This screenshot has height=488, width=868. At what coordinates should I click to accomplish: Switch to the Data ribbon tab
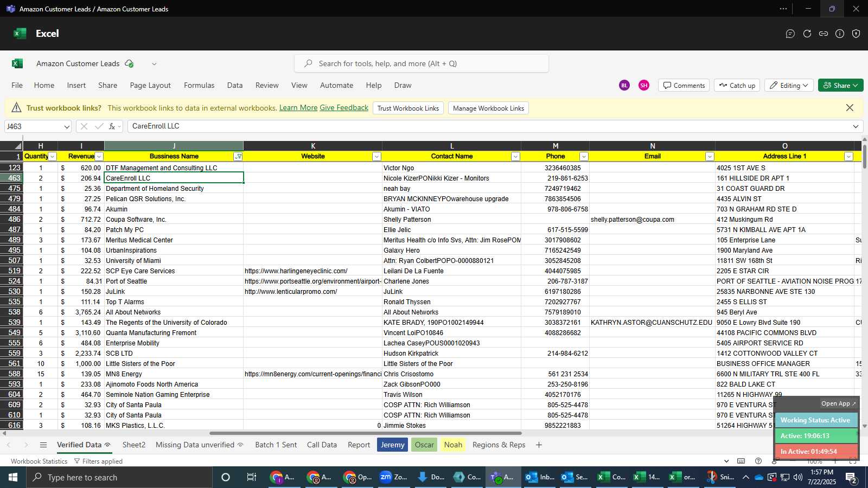pyautogui.click(x=235, y=85)
